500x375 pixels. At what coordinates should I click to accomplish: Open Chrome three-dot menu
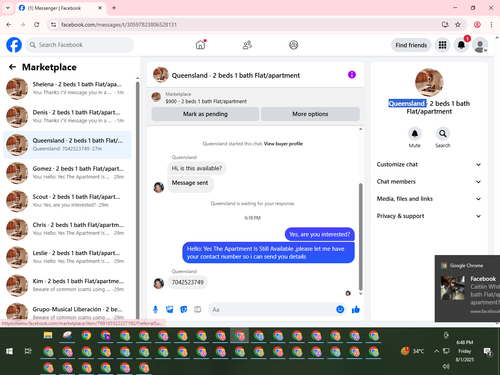click(x=491, y=25)
